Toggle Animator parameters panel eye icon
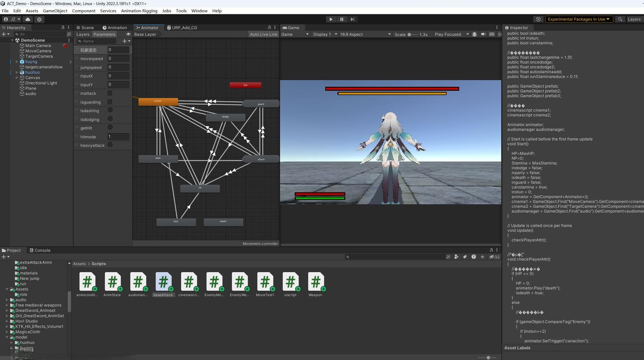The image size is (644, 360). point(128,34)
